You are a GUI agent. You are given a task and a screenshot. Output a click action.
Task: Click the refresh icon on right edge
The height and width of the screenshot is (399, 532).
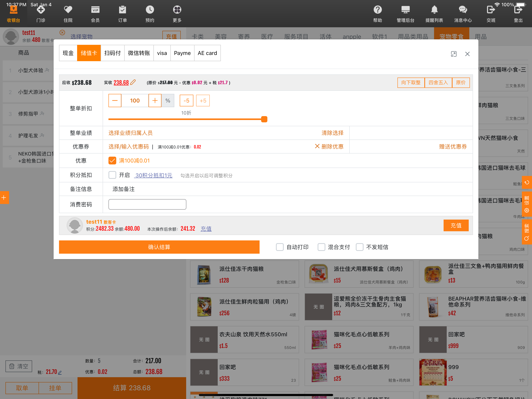pos(527,182)
